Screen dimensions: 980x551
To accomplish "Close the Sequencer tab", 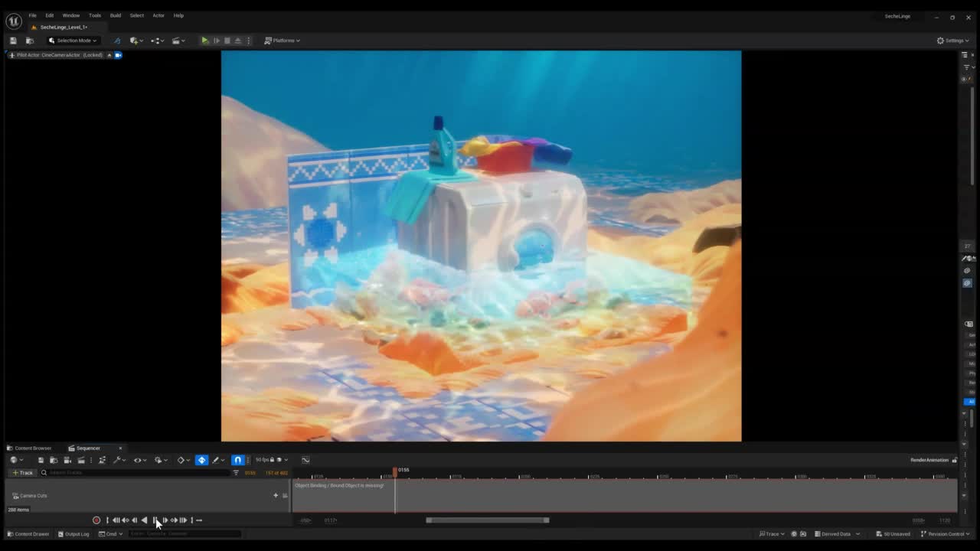I will pos(120,448).
